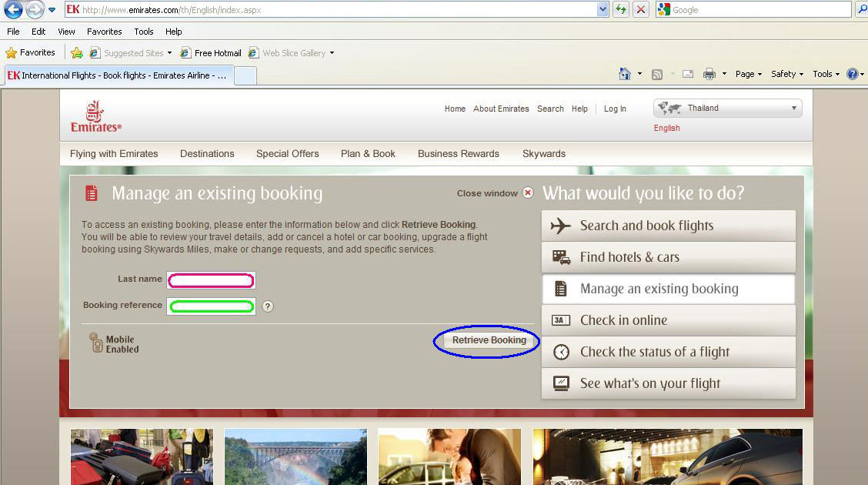Open the Favorites menu in menu bar
Image resolution: width=868 pixels, height=485 pixels.
[x=104, y=32]
